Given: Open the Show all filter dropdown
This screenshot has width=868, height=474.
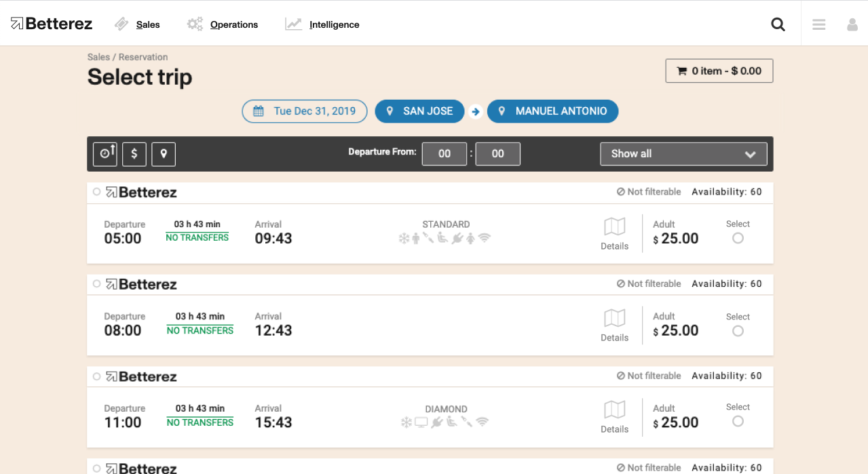Looking at the screenshot, I should (x=683, y=154).
